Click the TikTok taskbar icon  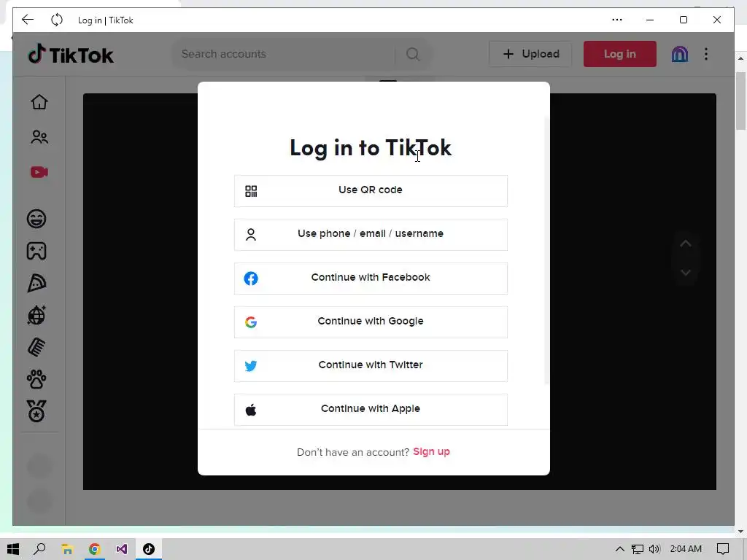(x=149, y=549)
